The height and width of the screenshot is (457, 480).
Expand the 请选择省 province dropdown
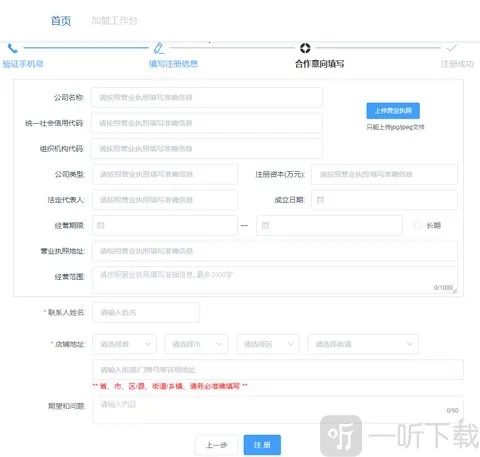click(x=124, y=344)
